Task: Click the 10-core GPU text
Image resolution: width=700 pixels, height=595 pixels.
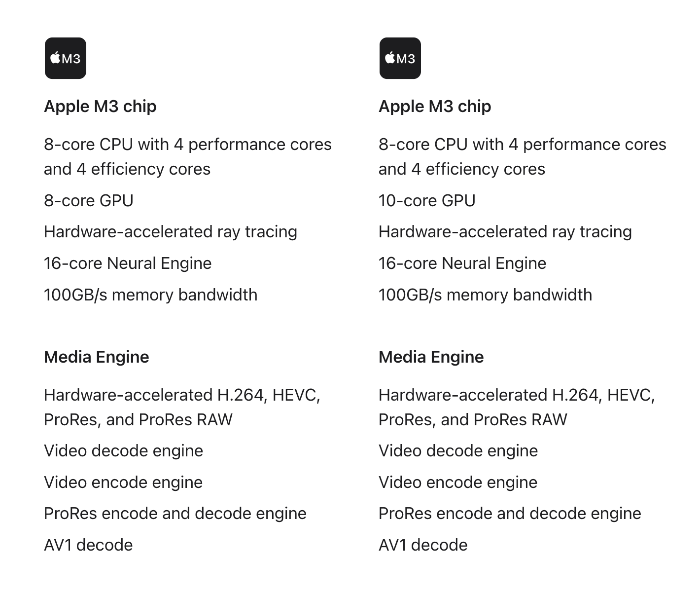Action: [x=427, y=201]
